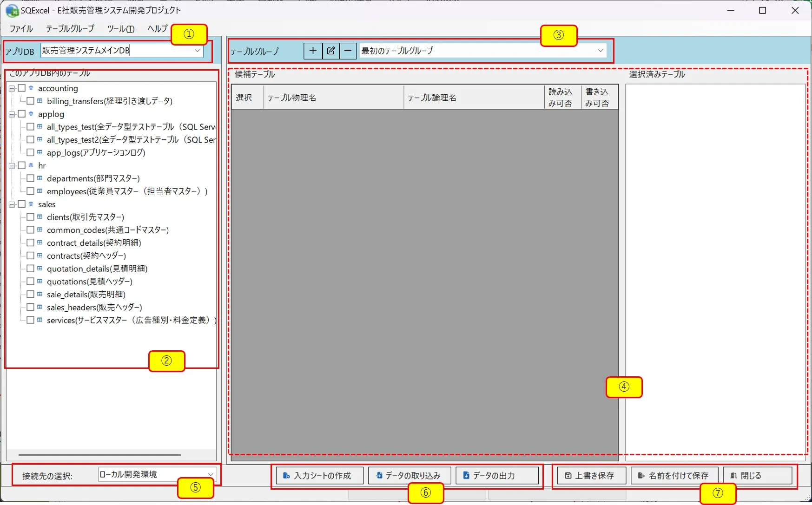Check the employees table checkbox
The image size is (812, 505).
click(x=30, y=191)
